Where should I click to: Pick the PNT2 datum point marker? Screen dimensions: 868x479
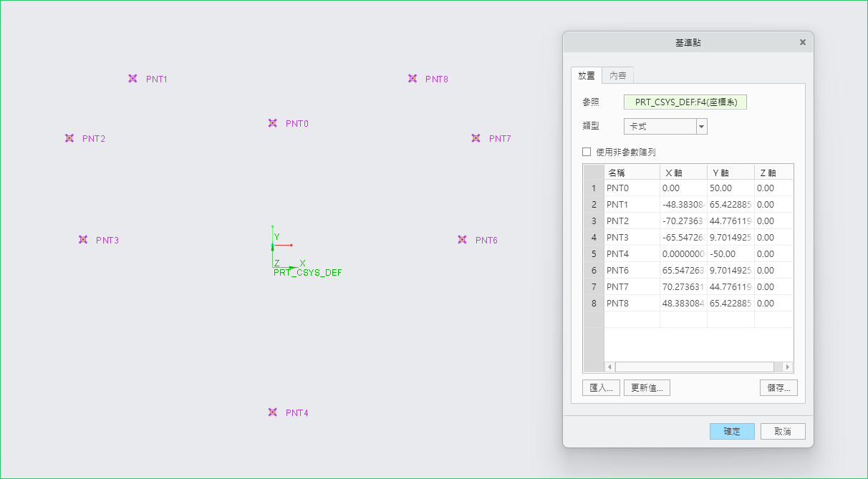[69, 138]
